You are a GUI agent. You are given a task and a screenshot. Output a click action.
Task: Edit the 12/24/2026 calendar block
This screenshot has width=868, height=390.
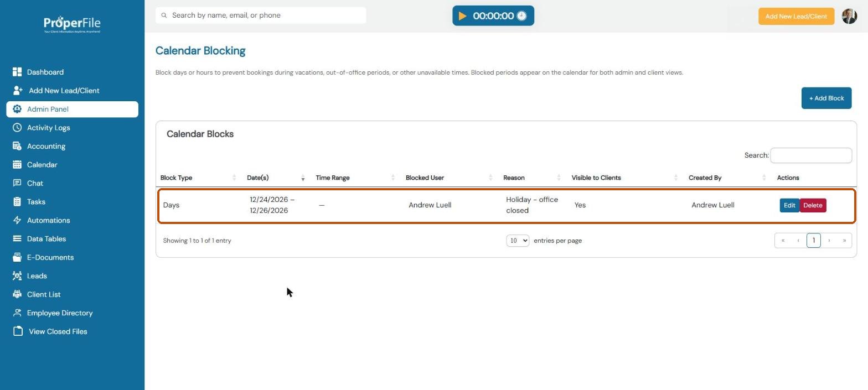click(x=789, y=205)
